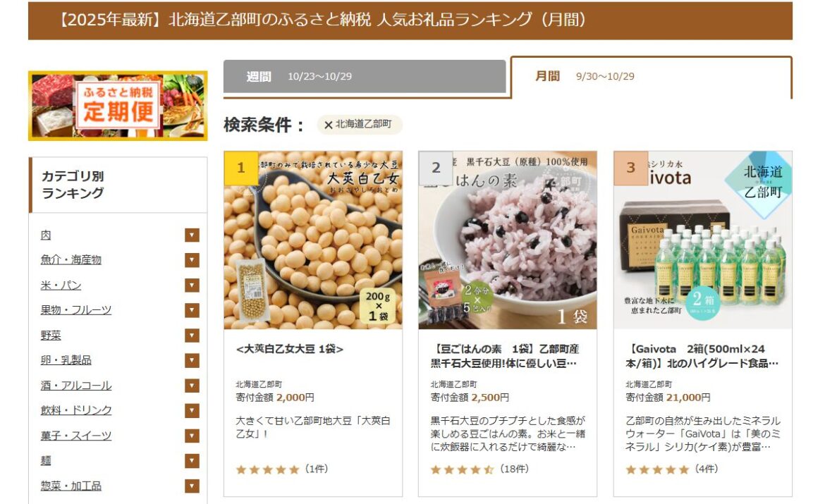Click the 酒・アルコール arrow icon
The width and height of the screenshot is (825, 504).
pos(192,386)
